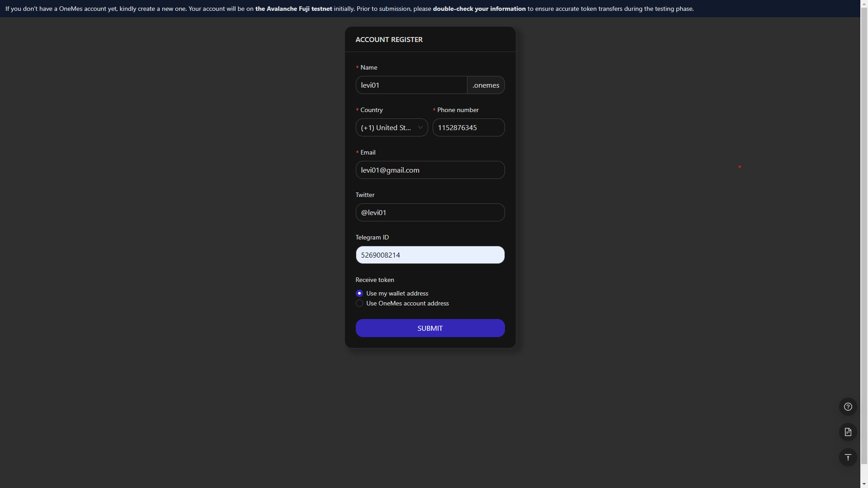Click the ACCOUNT REGISTER heading
This screenshot has height=488, width=868.
[389, 40]
